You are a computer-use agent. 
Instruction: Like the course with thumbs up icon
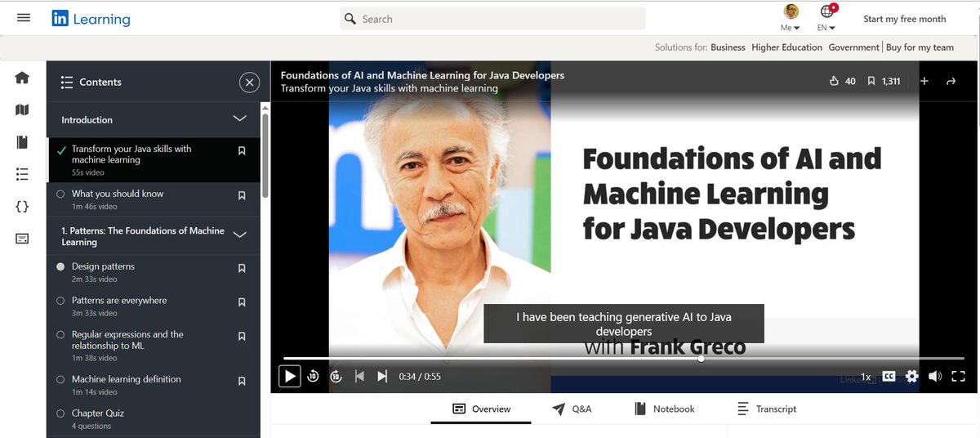pos(834,81)
